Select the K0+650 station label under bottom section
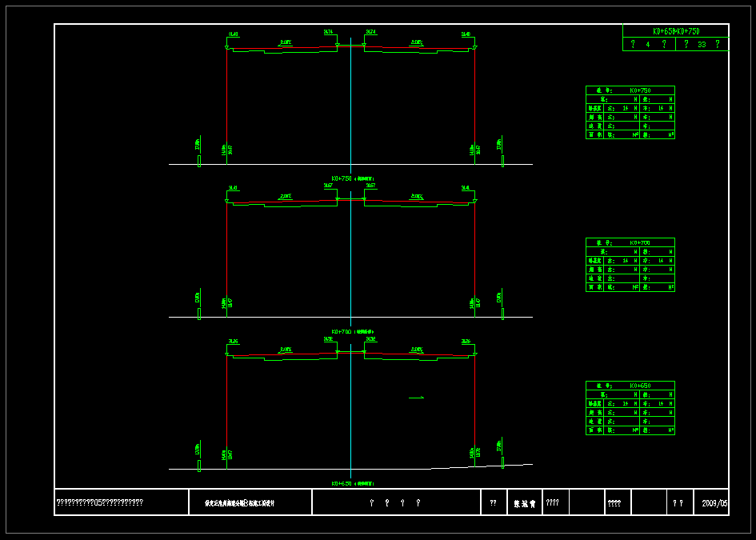Image resolution: width=756 pixels, height=540 pixels. click(352, 484)
